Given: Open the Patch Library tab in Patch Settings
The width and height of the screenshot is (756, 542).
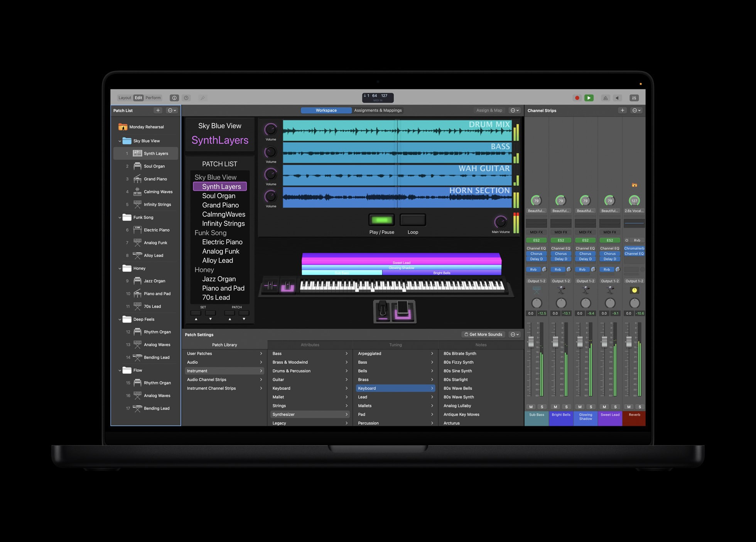Looking at the screenshot, I should pyautogui.click(x=224, y=344).
